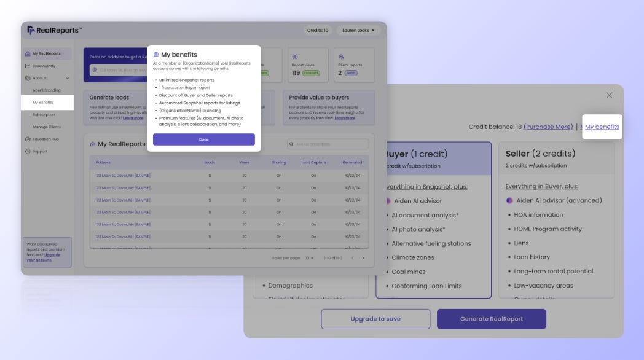
Task: Select the Seller (2 credits) card
Action: pyautogui.click(x=556, y=219)
